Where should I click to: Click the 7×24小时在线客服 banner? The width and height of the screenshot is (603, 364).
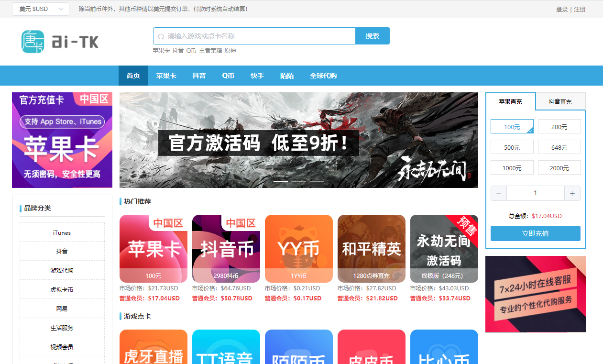[x=536, y=294]
